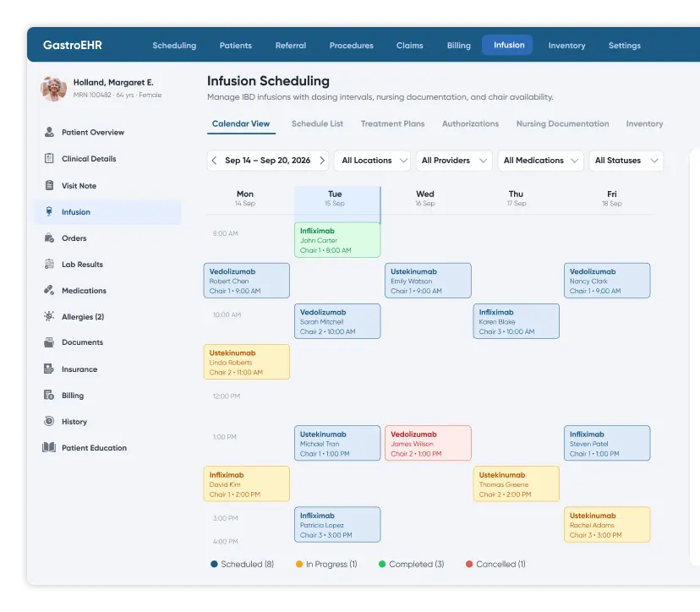The width and height of the screenshot is (700, 612).
Task: Open Referral in top navigation
Action: pos(291,46)
